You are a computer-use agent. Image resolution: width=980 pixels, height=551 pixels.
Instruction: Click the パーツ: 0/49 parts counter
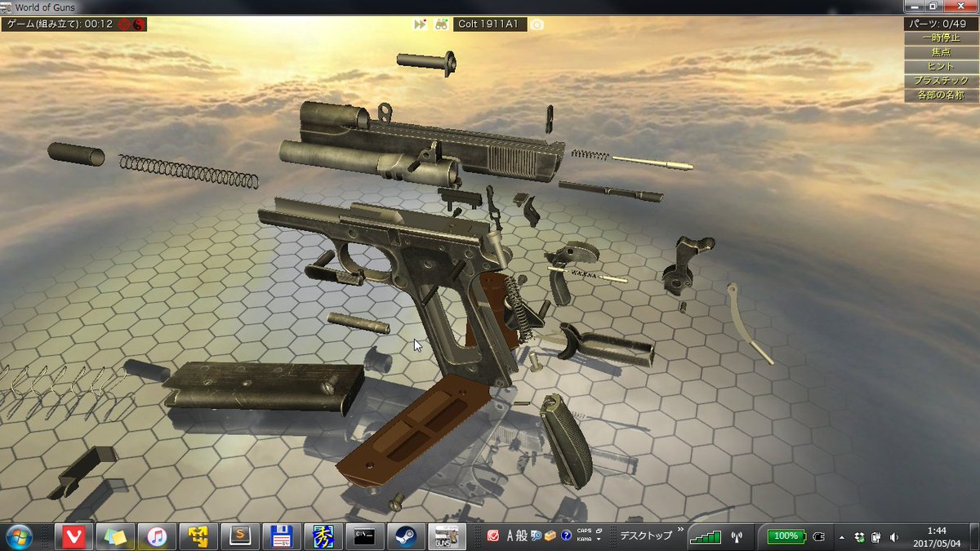(x=941, y=24)
